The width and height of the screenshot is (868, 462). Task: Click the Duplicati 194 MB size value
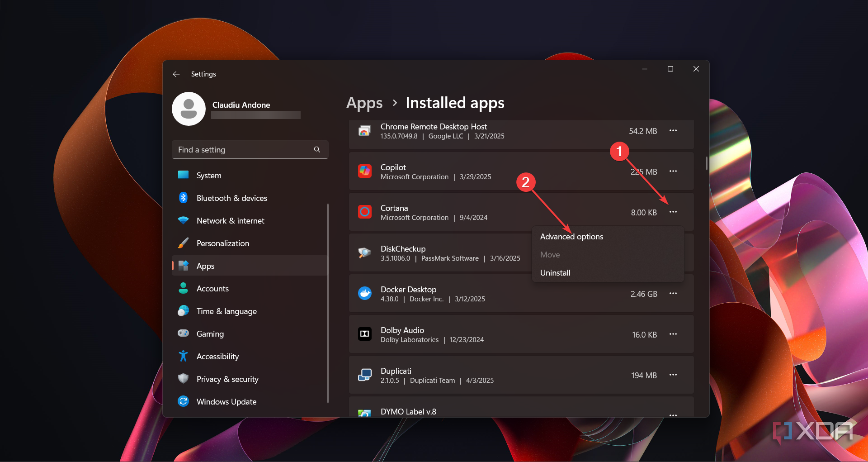pyautogui.click(x=644, y=376)
